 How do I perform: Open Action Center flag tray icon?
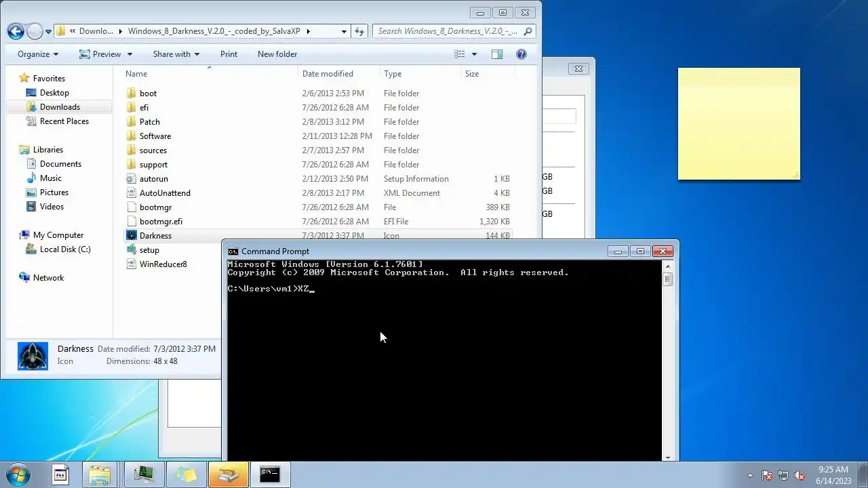767,475
